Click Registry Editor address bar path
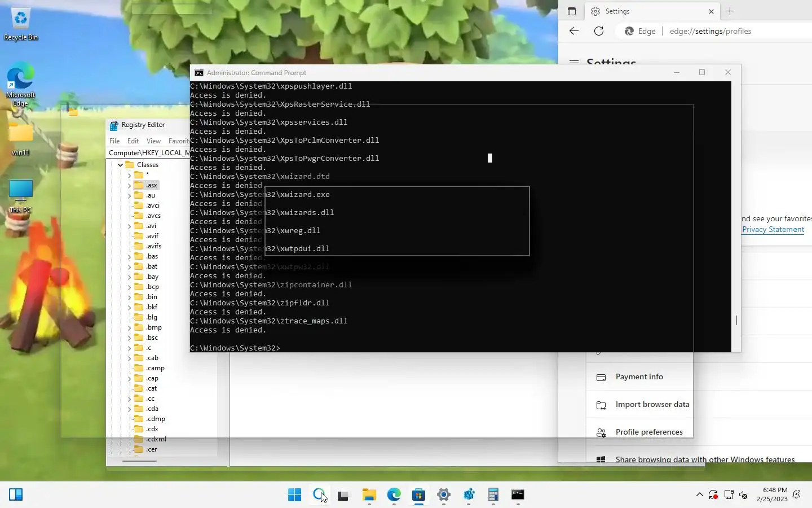The image size is (812, 508). (148, 152)
